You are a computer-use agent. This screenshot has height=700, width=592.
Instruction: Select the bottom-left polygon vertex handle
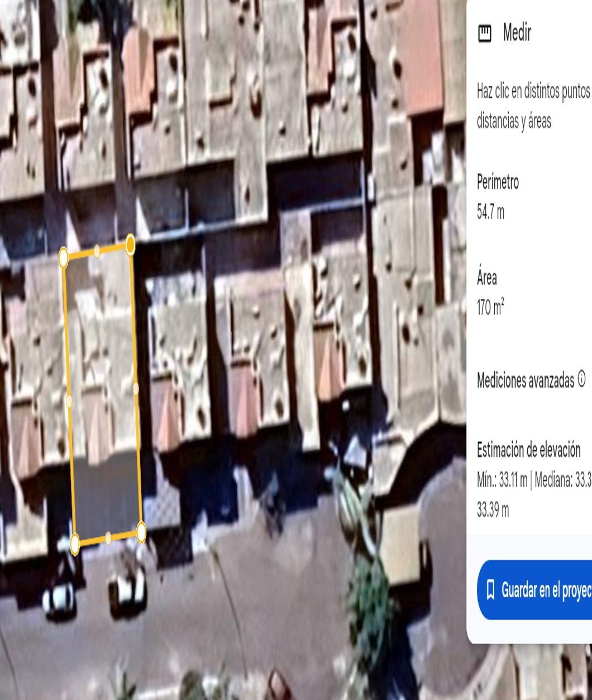click(75, 544)
